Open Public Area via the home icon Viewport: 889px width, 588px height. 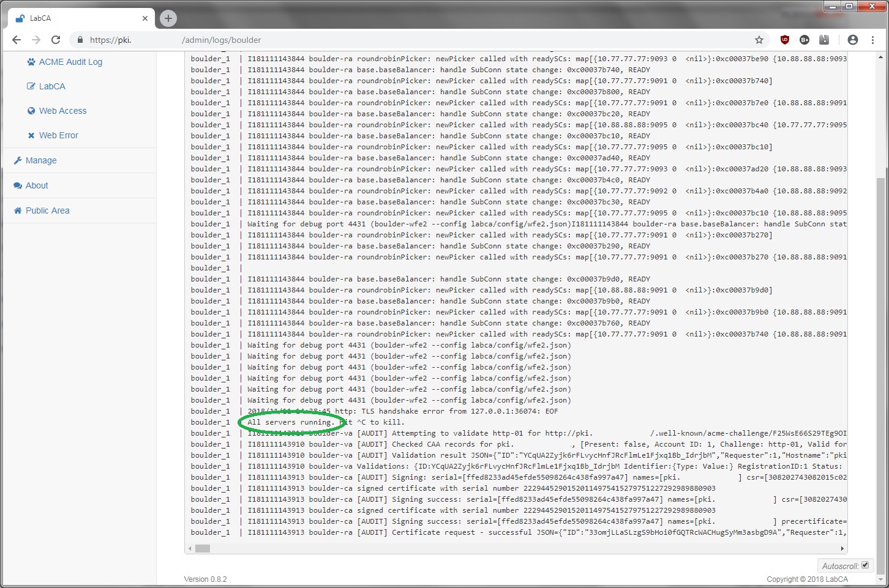17,210
